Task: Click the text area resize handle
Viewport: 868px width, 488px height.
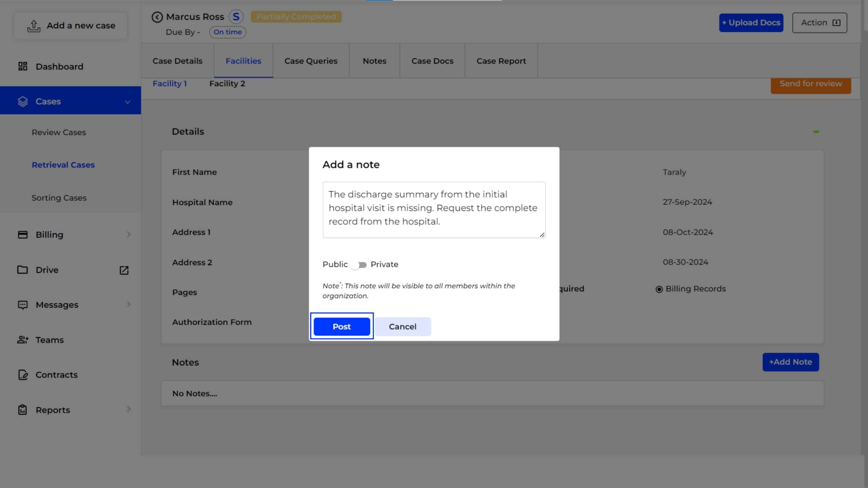Action: pyautogui.click(x=542, y=235)
